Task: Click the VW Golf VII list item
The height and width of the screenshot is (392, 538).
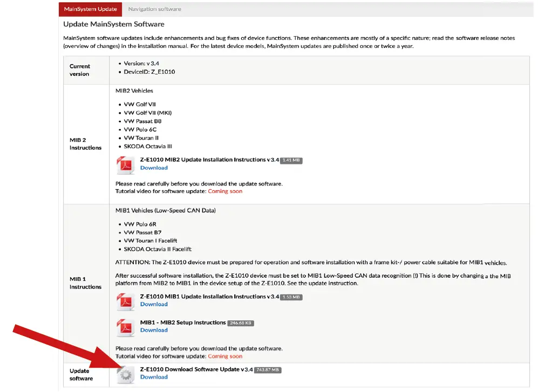Action: pos(140,104)
